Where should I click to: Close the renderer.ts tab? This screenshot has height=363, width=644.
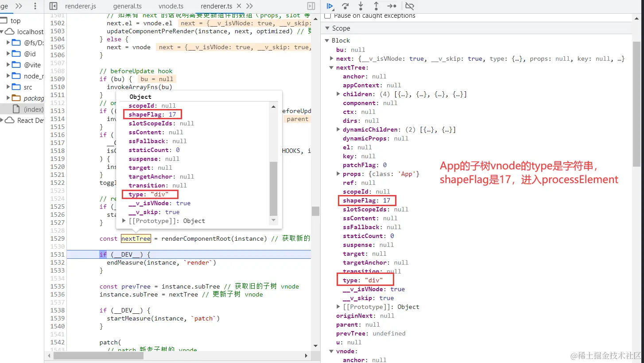click(239, 6)
